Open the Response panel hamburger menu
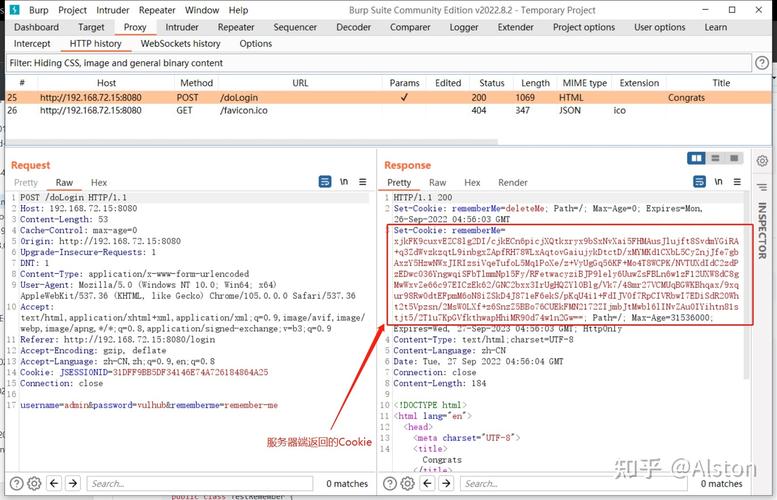This screenshot has height=500, width=777. [x=737, y=182]
